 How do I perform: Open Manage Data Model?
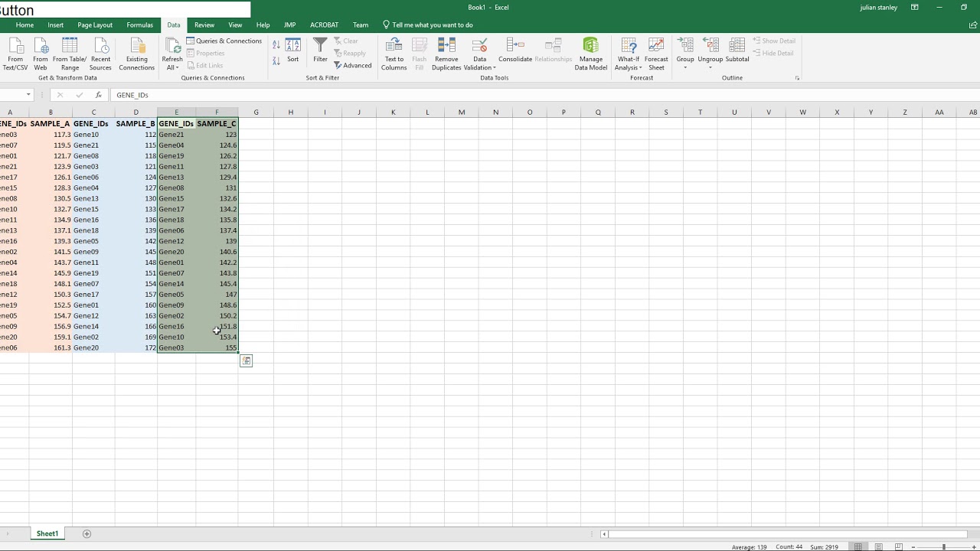pyautogui.click(x=591, y=54)
